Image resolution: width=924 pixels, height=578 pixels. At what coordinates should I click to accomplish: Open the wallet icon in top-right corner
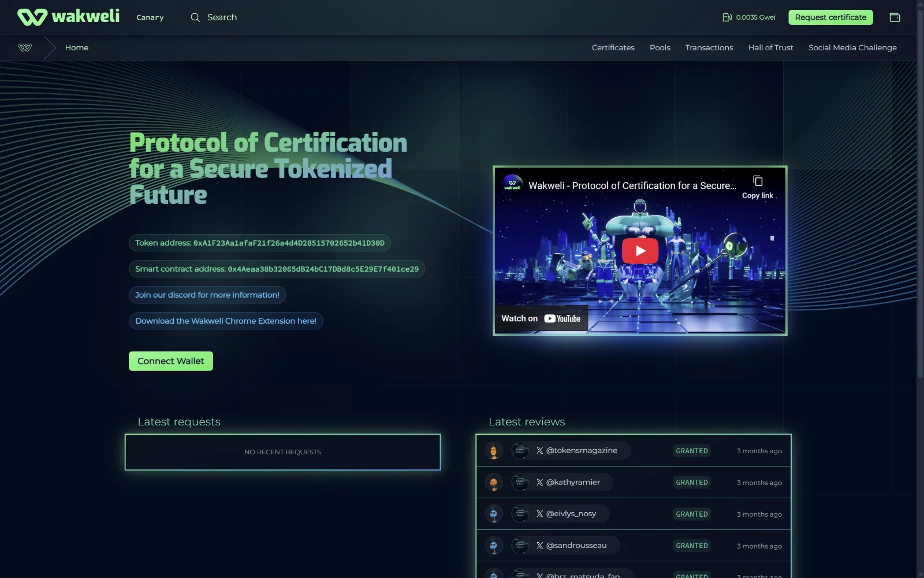coord(895,17)
